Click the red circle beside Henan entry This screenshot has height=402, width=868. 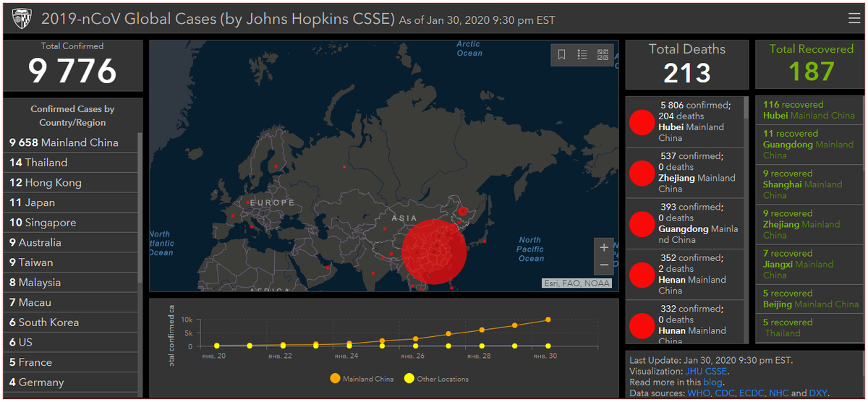tap(642, 275)
